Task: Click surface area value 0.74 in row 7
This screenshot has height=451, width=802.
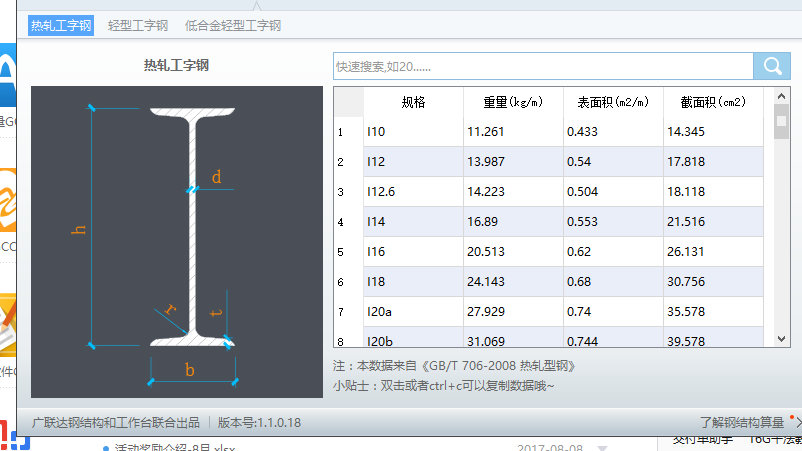Action: pyautogui.click(x=613, y=312)
